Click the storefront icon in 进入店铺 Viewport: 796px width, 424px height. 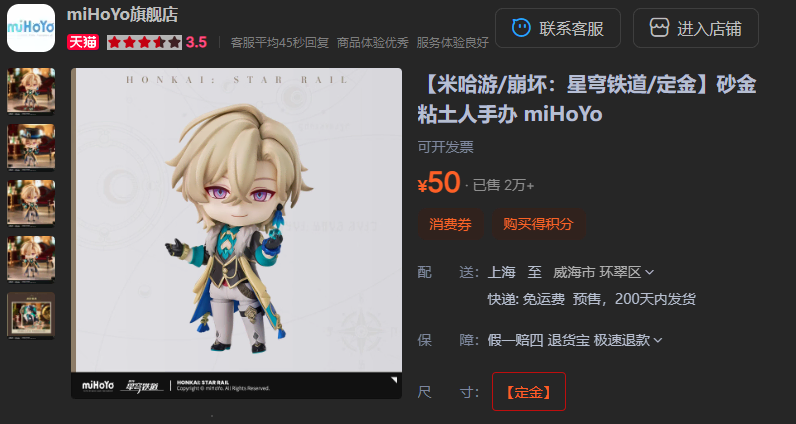(x=659, y=28)
